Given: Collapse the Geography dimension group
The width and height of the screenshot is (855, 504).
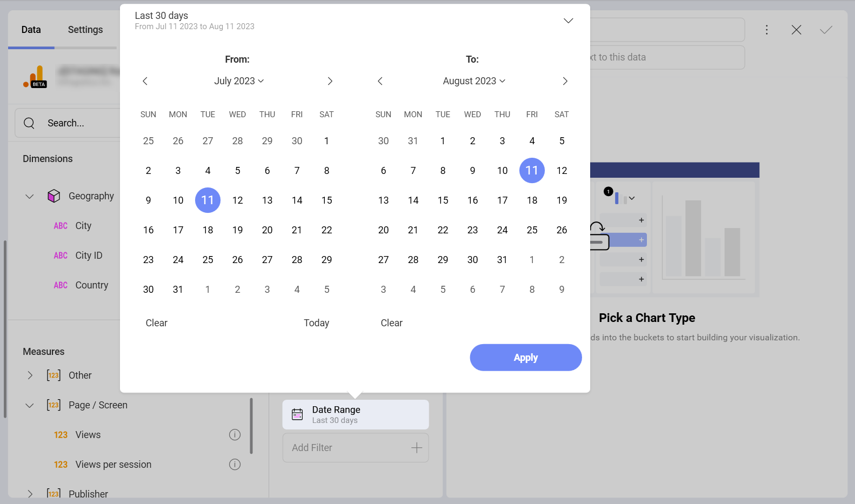Looking at the screenshot, I should pyautogui.click(x=30, y=196).
